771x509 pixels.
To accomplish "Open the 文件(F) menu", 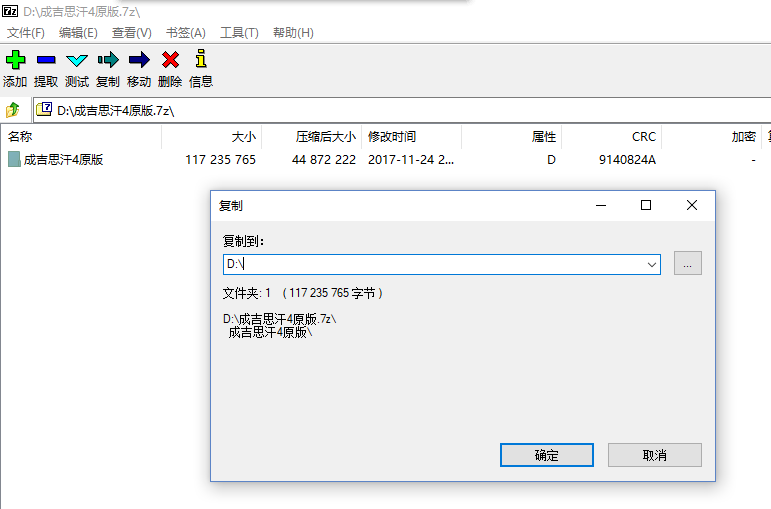I will [x=26, y=33].
